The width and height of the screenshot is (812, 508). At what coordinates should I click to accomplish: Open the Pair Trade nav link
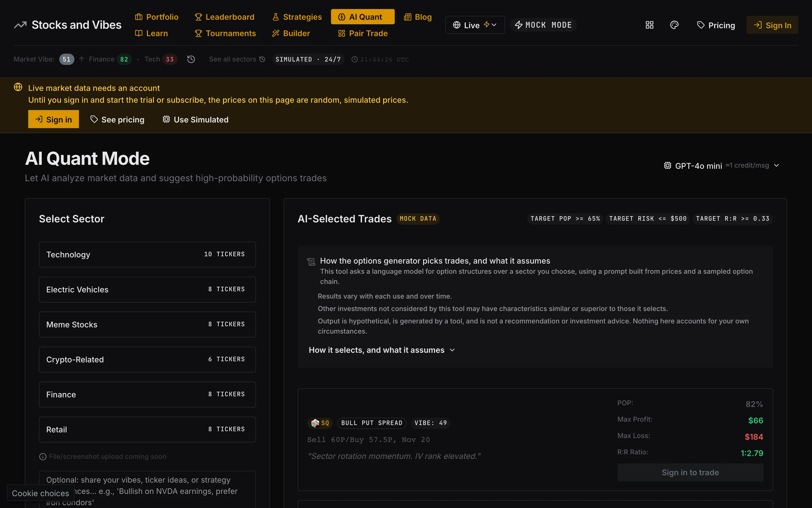363,33
